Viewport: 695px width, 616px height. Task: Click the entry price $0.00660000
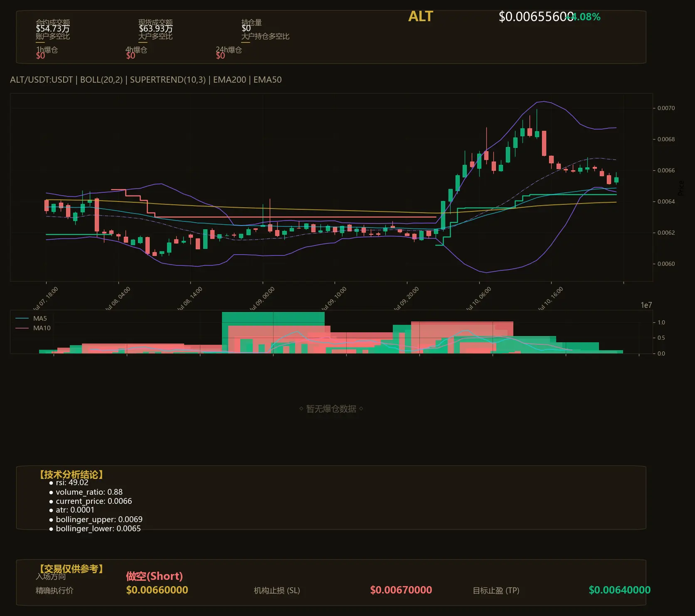click(x=157, y=590)
